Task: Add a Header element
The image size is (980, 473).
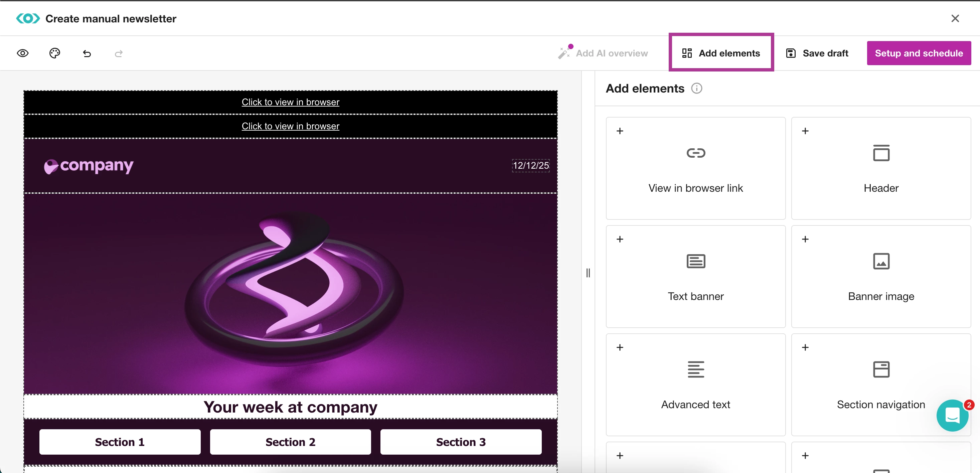Action: click(881, 168)
